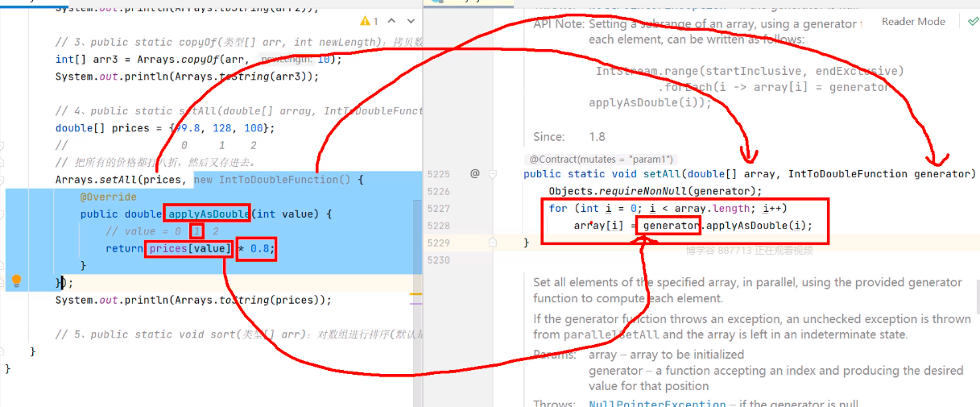Jump to next highlighted error arrow

[x=410, y=21]
